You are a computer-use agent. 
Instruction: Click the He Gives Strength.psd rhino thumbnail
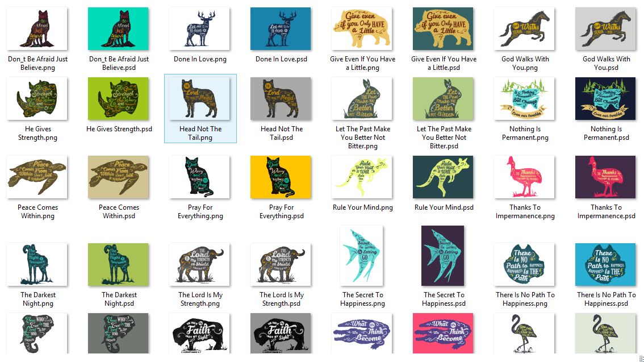point(118,99)
